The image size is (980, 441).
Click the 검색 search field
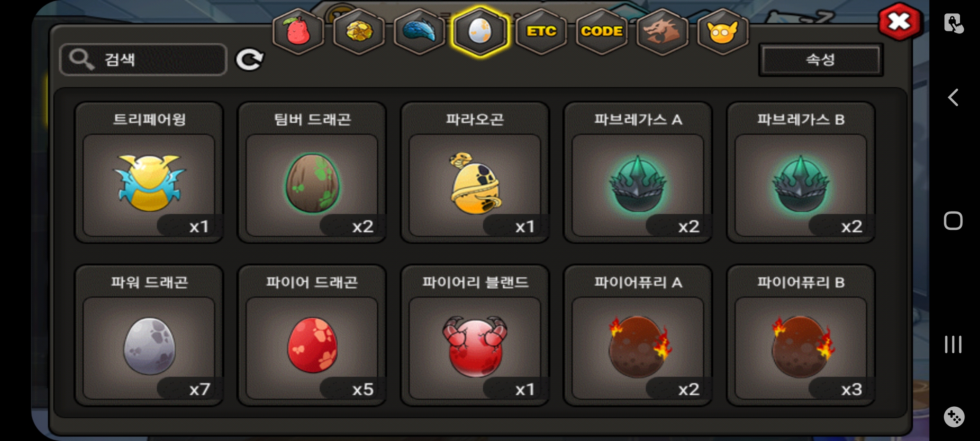(x=143, y=60)
